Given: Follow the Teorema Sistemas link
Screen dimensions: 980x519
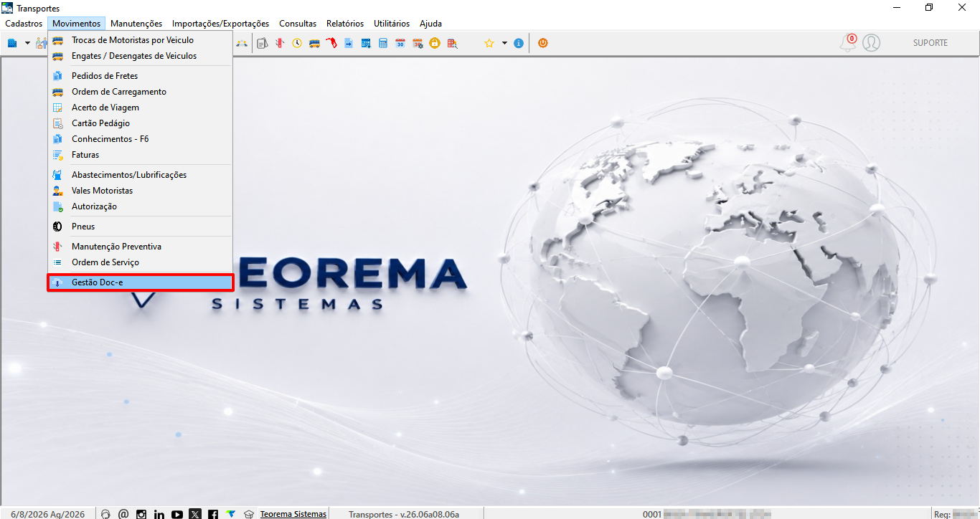Looking at the screenshot, I should (x=293, y=514).
